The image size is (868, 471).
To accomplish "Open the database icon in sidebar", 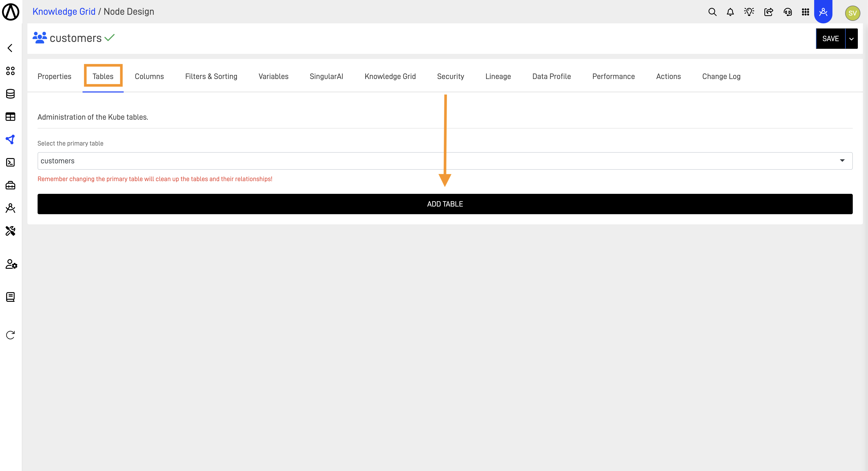I will click(10, 94).
